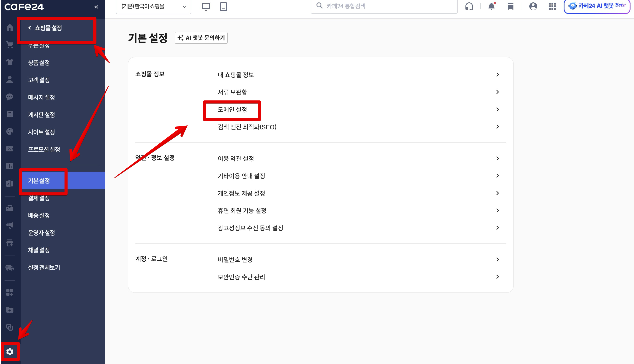Image resolution: width=634 pixels, height=364 pixels.
Task: Go back via 쇼핑몰 설정 chevron
Action: click(30, 28)
